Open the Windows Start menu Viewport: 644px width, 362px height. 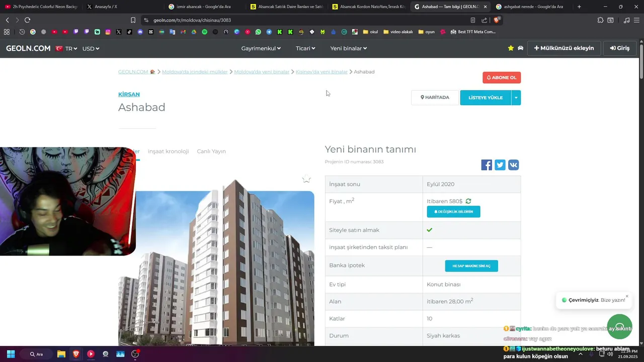pos(11,354)
